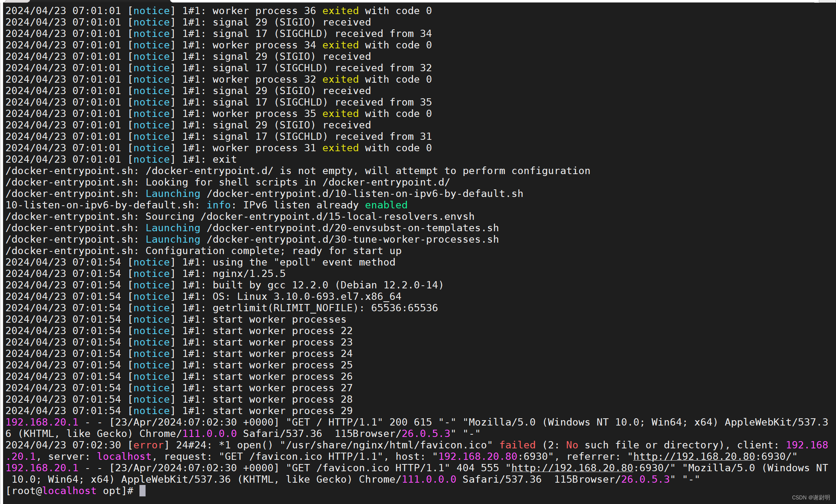Click the '30-tune-worker-processes.sh' launching line
Image resolution: width=836 pixels, height=504 pixels.
click(x=252, y=239)
